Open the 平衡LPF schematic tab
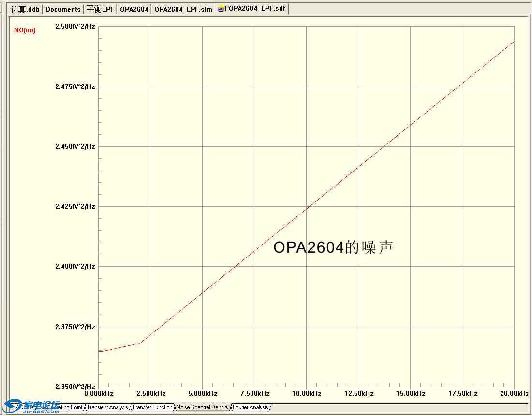This screenshot has height=416, width=532. tap(100, 8)
